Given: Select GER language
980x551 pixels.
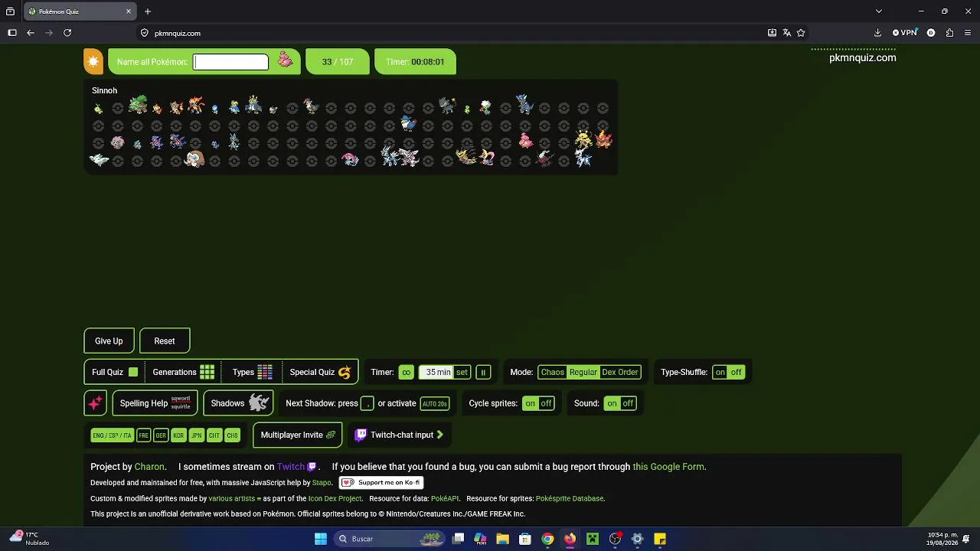Looking at the screenshot, I should pyautogui.click(x=161, y=435).
